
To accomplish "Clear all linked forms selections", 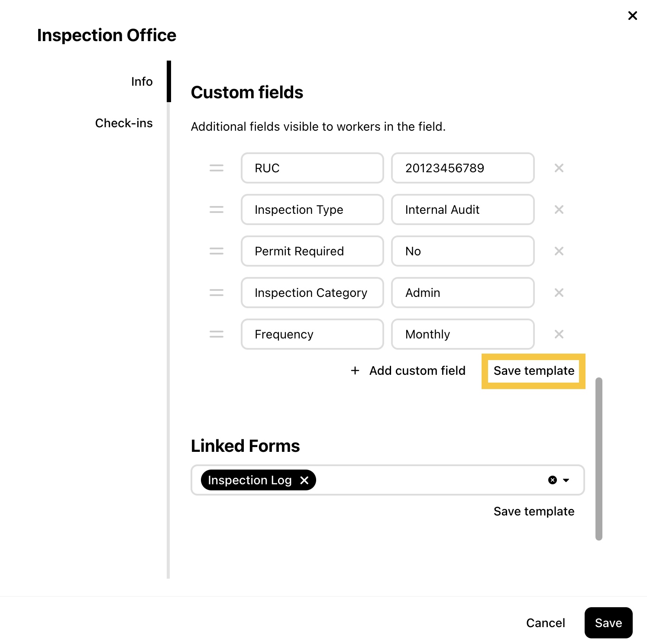I will tap(552, 480).
